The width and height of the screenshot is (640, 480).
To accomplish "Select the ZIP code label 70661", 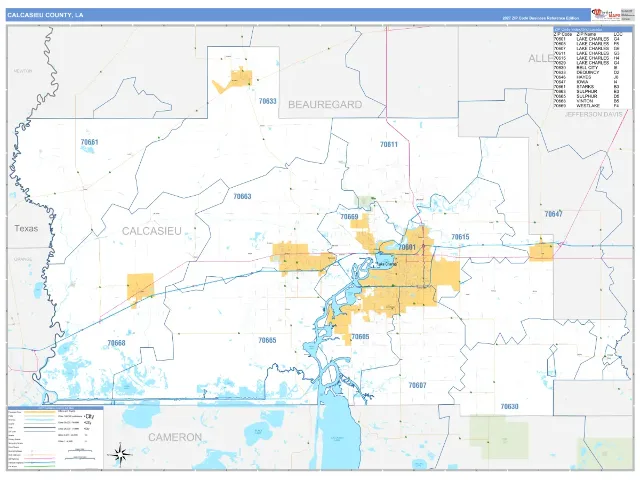I will point(89,142).
